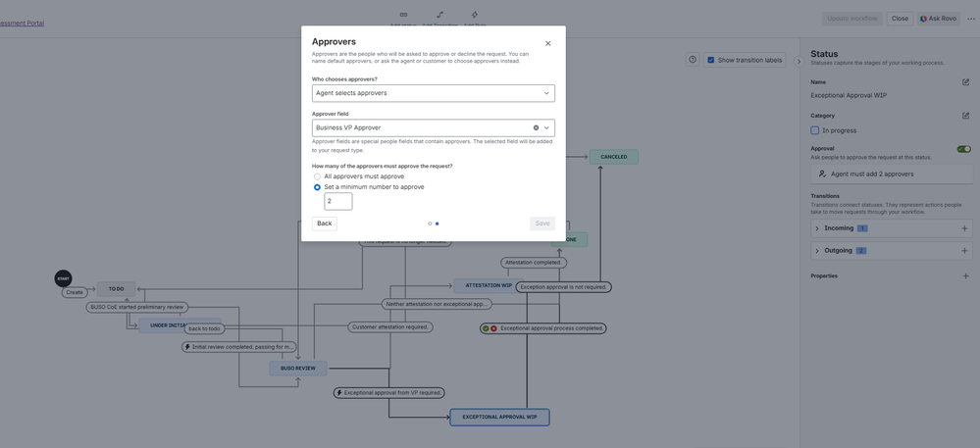
Task: Select the START node in diagram
Action: (63, 278)
